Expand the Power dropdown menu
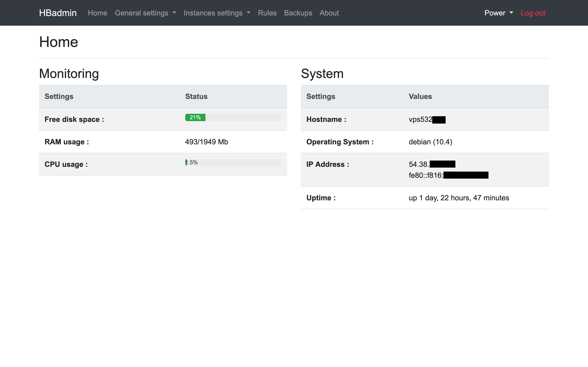Viewport: 588px width, 367px height. coord(498,13)
